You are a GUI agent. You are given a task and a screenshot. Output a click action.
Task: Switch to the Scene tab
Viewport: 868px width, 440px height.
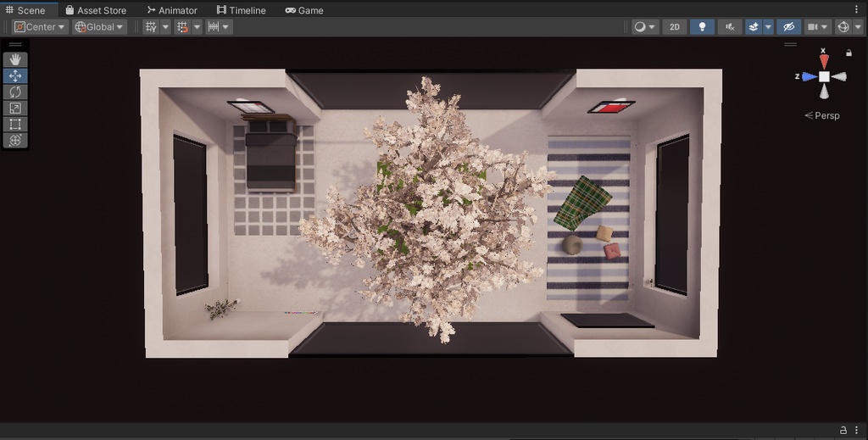click(x=25, y=10)
